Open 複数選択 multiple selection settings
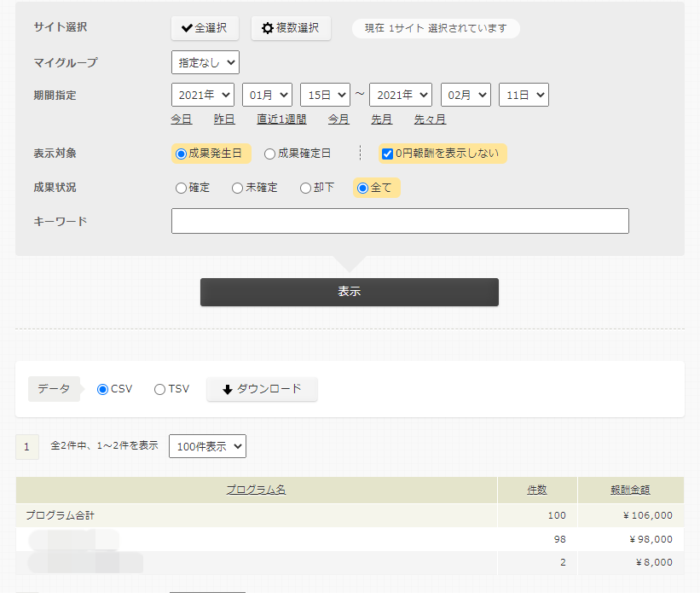 (x=291, y=28)
